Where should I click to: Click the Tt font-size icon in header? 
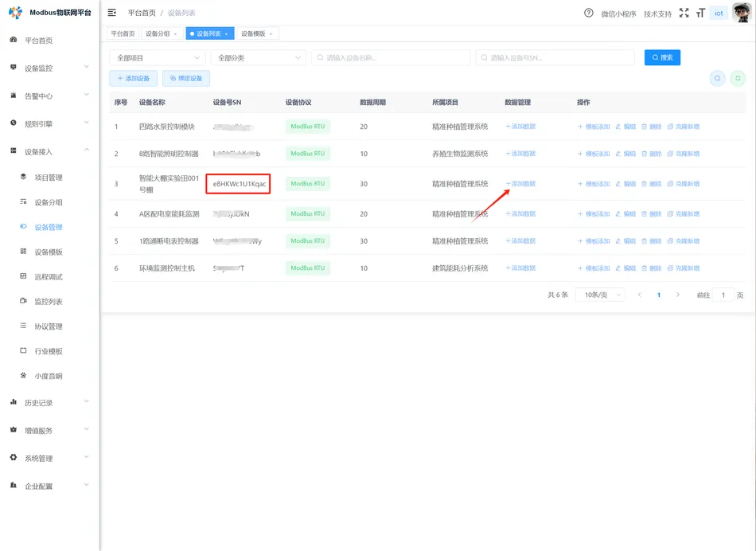pyautogui.click(x=699, y=13)
